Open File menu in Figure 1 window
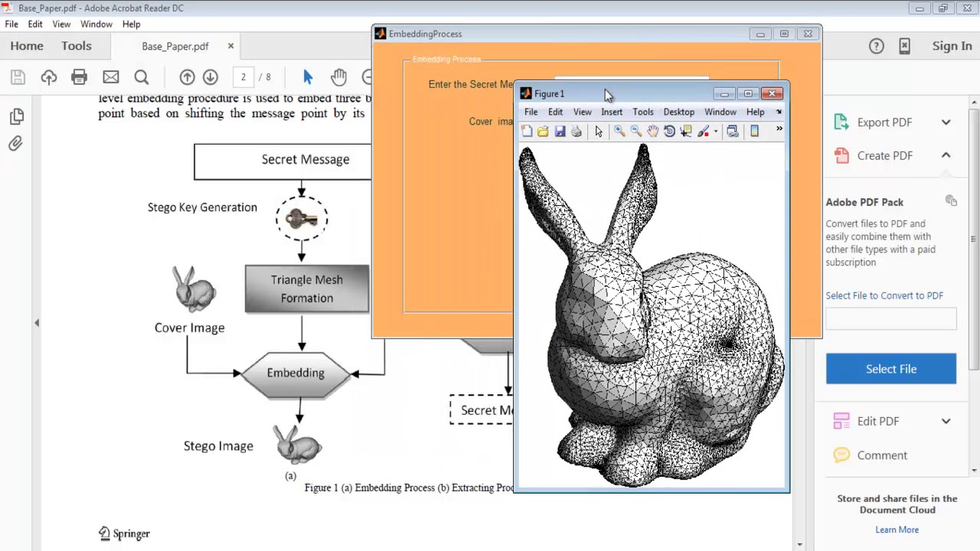The width and height of the screenshot is (980, 551). (x=531, y=112)
